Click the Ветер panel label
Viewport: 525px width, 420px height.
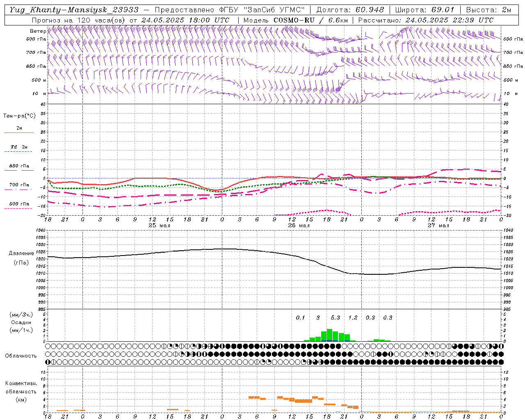(x=38, y=31)
